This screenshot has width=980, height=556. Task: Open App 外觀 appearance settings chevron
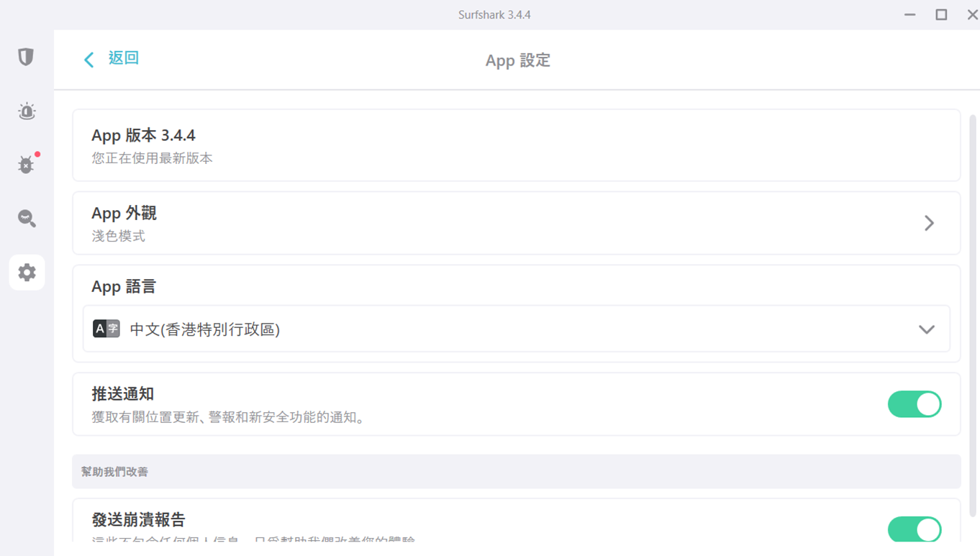(930, 223)
